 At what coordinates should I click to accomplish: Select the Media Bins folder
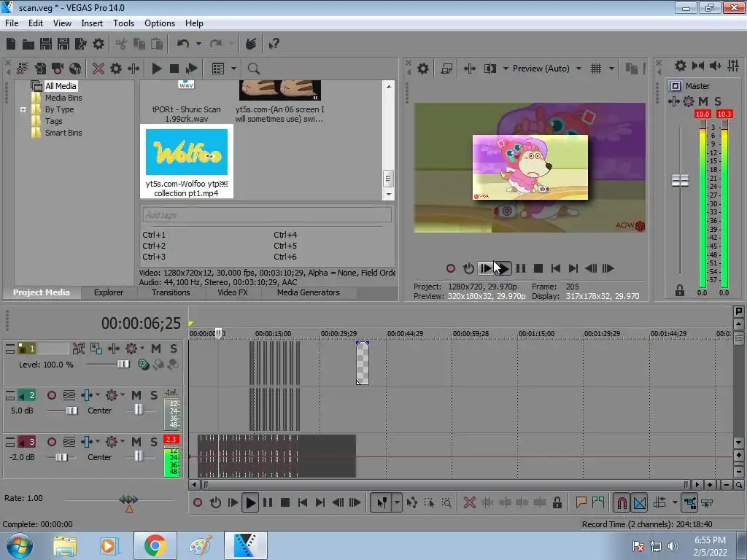pyautogui.click(x=63, y=98)
